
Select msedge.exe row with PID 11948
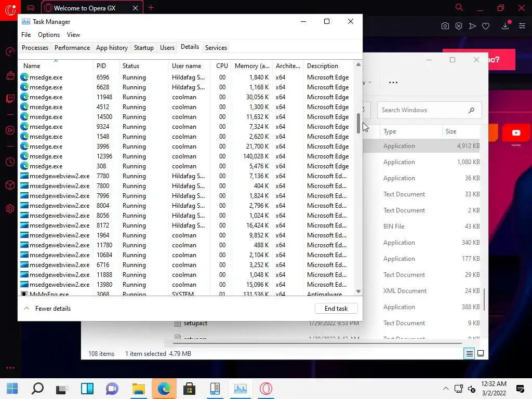point(186,97)
